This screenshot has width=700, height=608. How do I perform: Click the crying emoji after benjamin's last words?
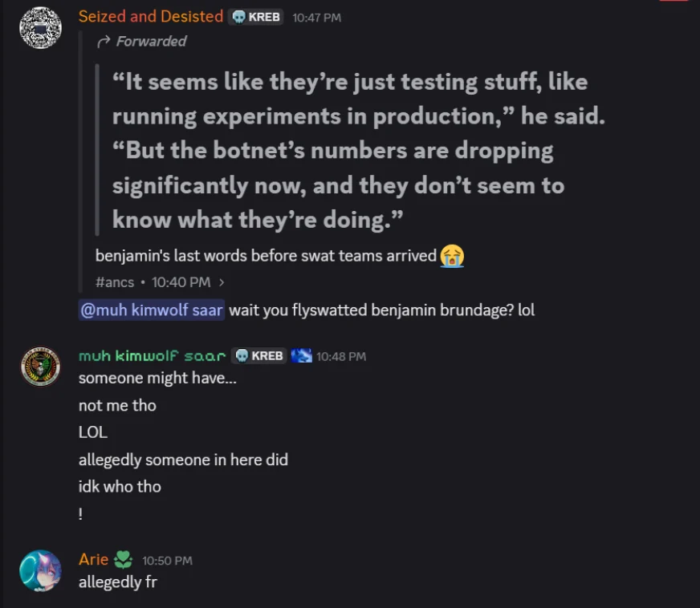pos(451,256)
